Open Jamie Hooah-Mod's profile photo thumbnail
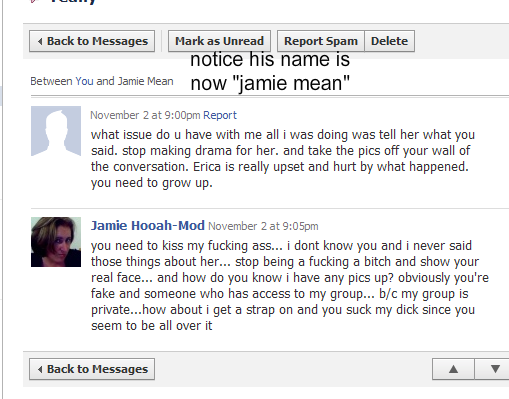509x399 pixels. pyautogui.click(x=56, y=242)
